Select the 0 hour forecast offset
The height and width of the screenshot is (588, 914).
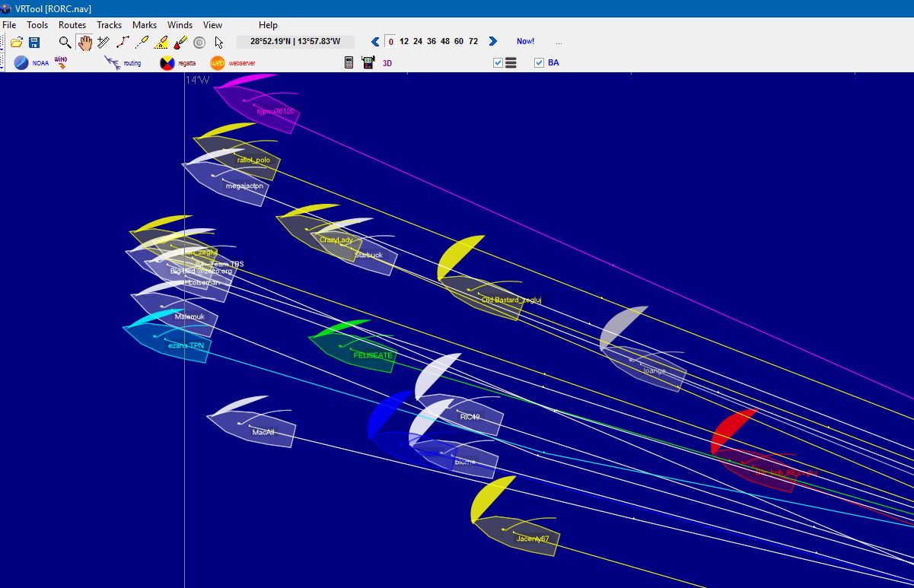coord(390,41)
